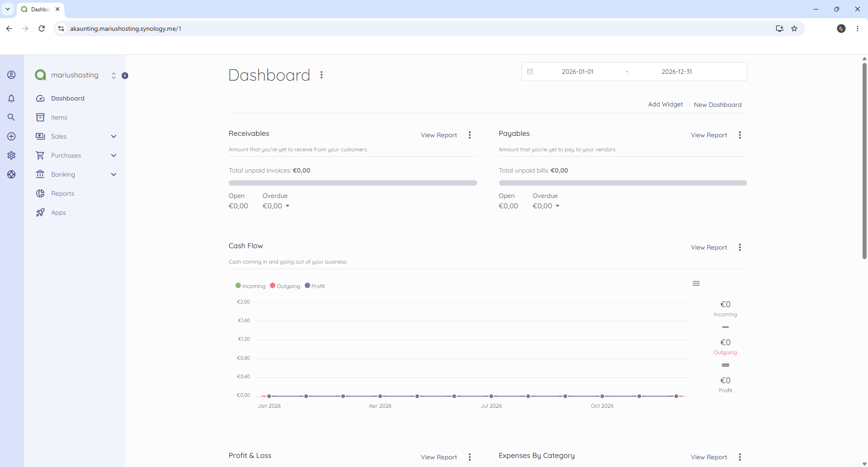Image resolution: width=868 pixels, height=467 pixels.
Task: Open the Apps menu item in sidebar
Action: 58,212
